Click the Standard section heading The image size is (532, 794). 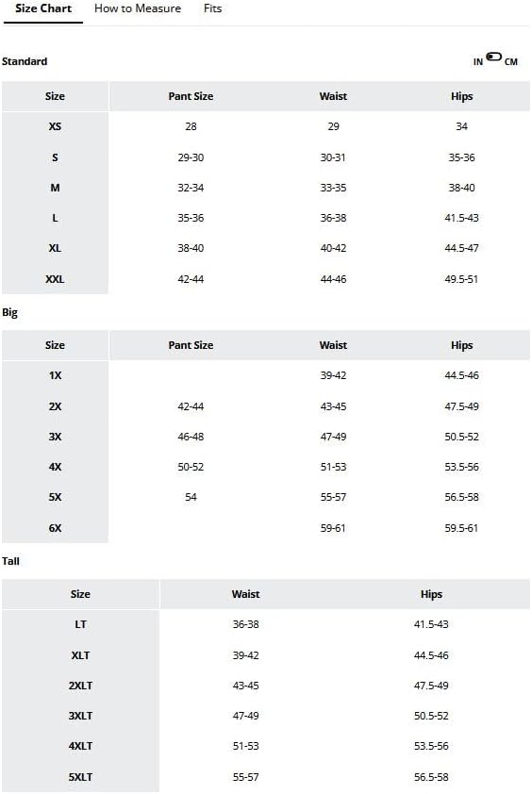(x=25, y=61)
